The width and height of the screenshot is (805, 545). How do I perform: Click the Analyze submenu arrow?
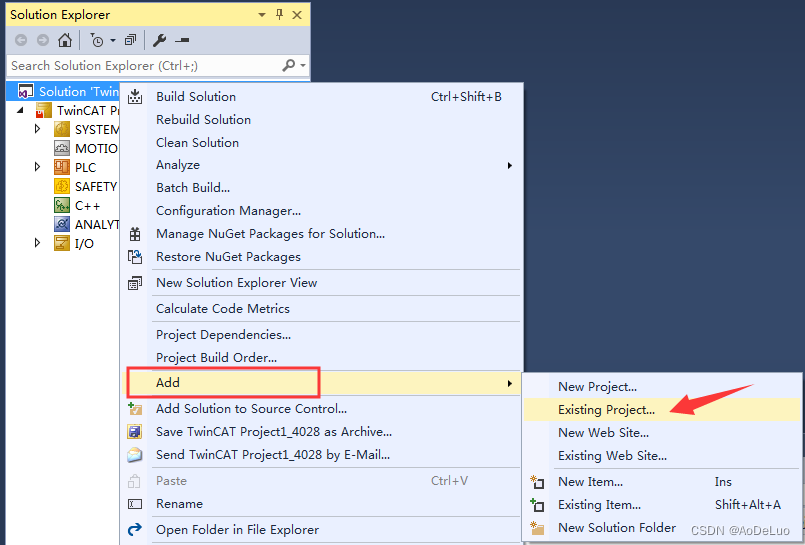pos(509,165)
